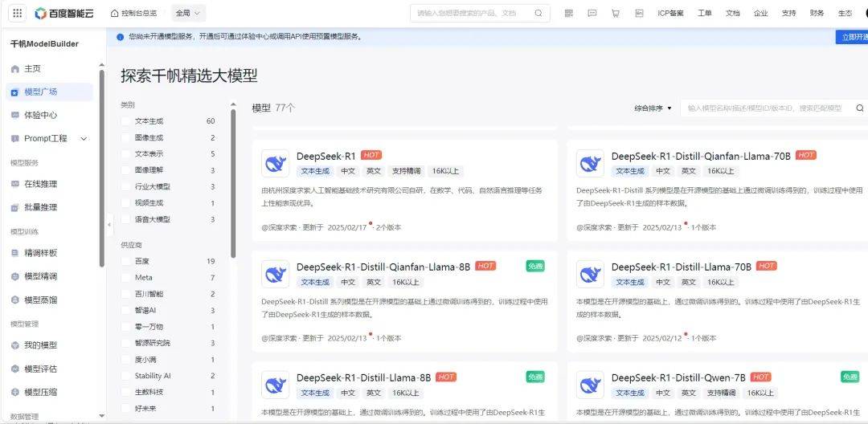The height and width of the screenshot is (424, 868).
Task: Click the HOT badge beside DeepSeek-R1
Action: (x=371, y=155)
